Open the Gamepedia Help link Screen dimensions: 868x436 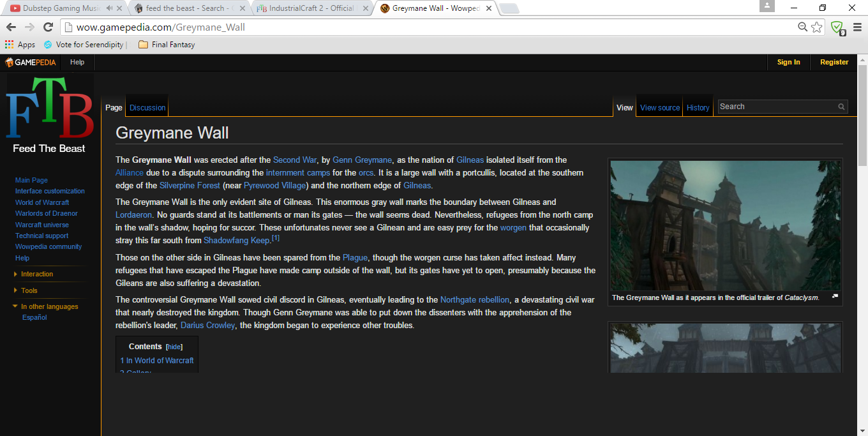tap(77, 62)
